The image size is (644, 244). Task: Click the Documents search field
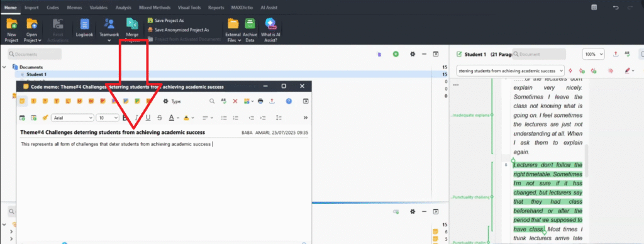click(x=35, y=54)
